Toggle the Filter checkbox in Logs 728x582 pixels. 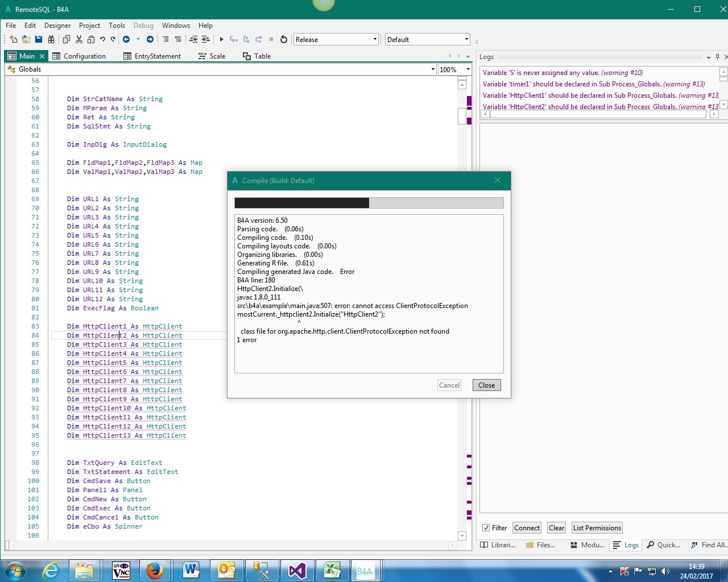click(486, 528)
